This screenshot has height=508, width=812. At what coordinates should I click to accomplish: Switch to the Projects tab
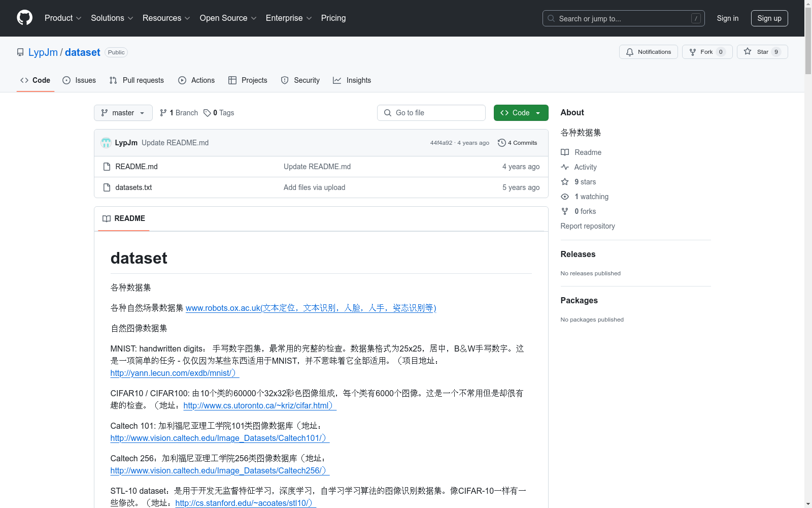click(x=248, y=80)
